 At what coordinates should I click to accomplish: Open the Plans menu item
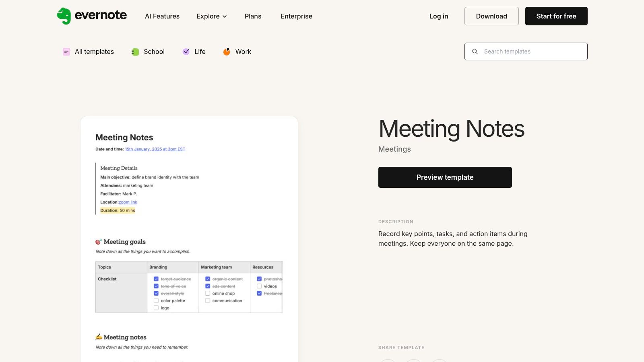tap(253, 16)
